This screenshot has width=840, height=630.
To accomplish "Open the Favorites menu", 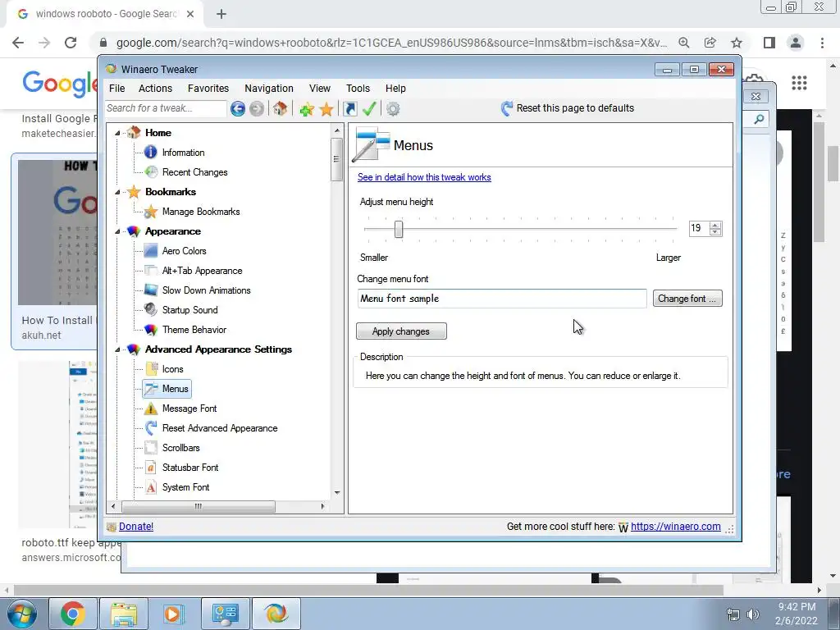I will tap(208, 89).
